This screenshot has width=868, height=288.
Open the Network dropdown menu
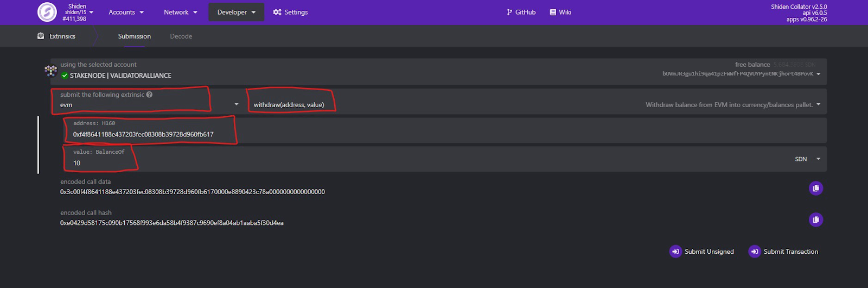(x=181, y=12)
